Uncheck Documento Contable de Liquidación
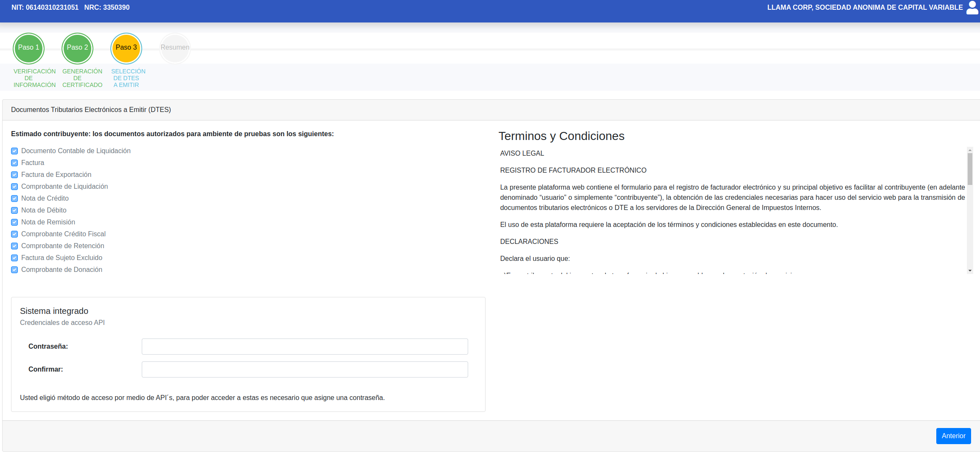Image resolution: width=980 pixels, height=456 pixels. click(14, 151)
